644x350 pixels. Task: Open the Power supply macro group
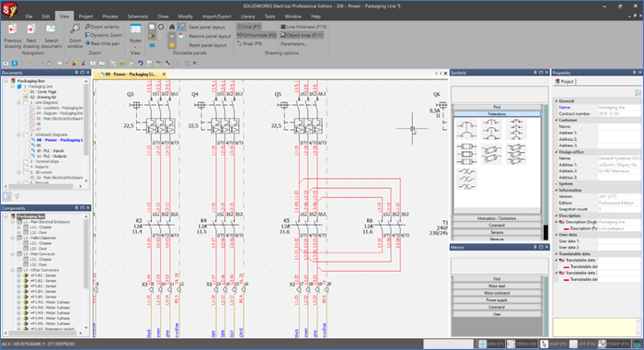pyautogui.click(x=497, y=300)
